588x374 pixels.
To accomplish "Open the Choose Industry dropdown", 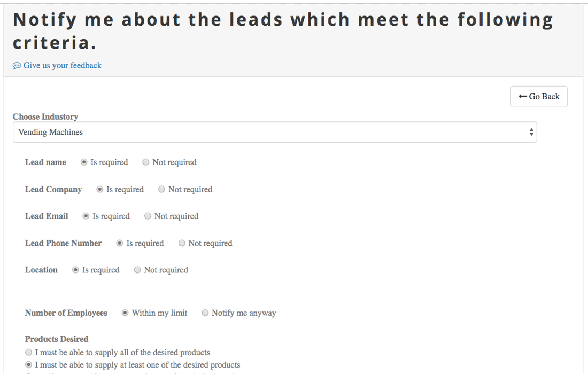I will (x=275, y=132).
